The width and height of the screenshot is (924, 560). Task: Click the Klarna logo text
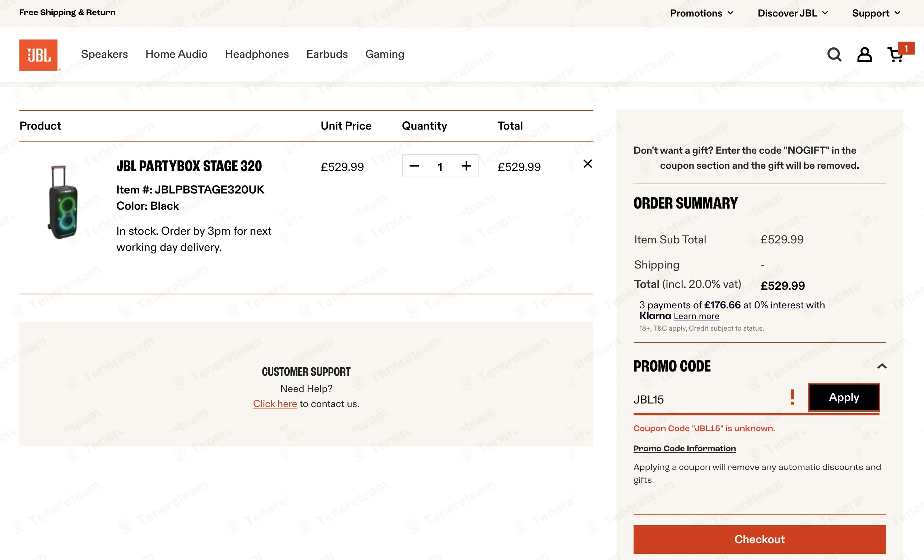pyautogui.click(x=655, y=316)
